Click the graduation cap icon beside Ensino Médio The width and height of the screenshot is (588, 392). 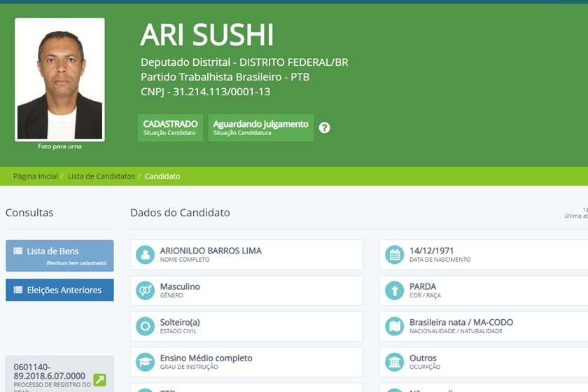click(145, 362)
